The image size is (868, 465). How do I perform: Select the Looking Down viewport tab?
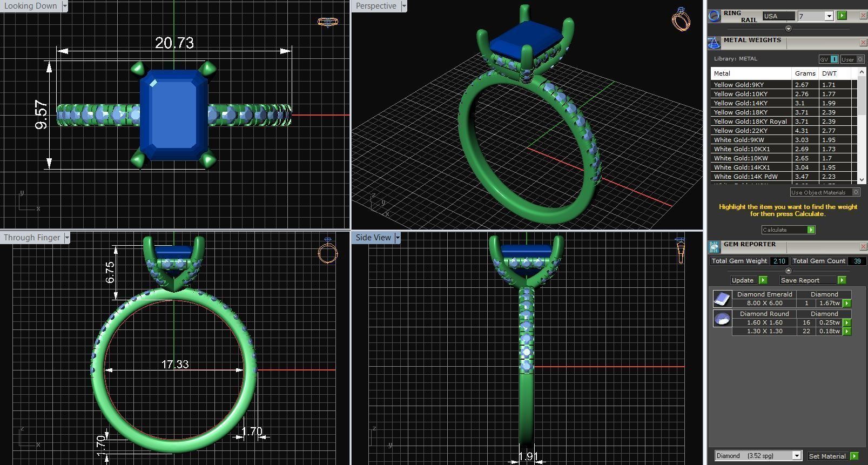pyautogui.click(x=31, y=6)
